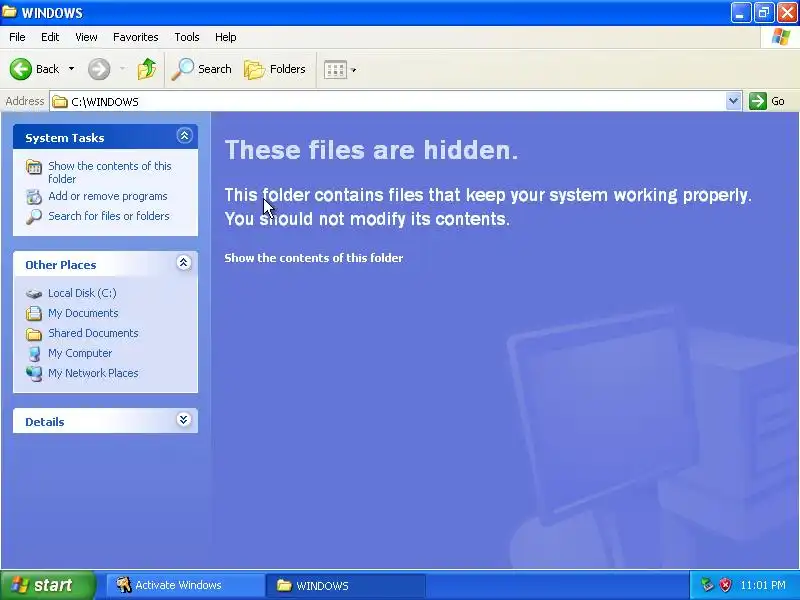This screenshot has height=600, width=800.
Task: Open the Help menu
Action: pos(226,37)
